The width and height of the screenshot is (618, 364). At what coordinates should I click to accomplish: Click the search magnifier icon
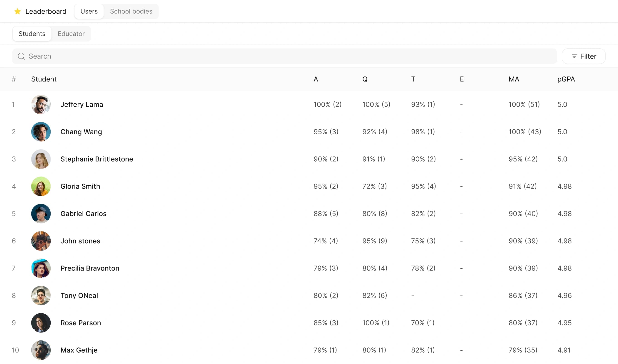click(x=21, y=56)
